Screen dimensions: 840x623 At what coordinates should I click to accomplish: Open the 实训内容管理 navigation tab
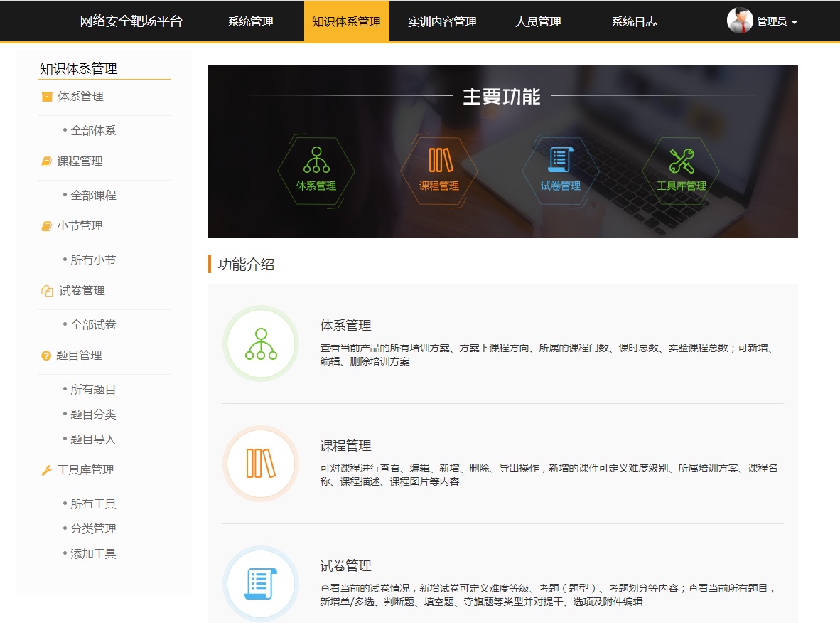point(442,21)
